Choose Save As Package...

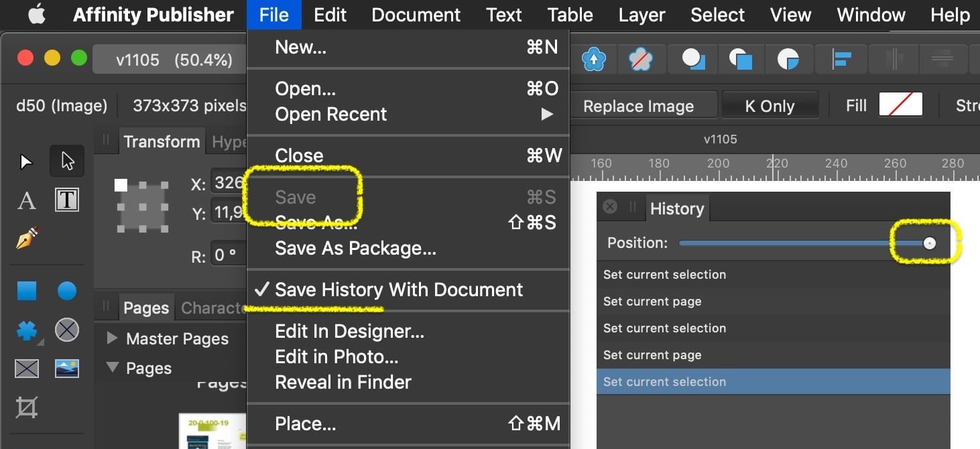(x=408, y=249)
